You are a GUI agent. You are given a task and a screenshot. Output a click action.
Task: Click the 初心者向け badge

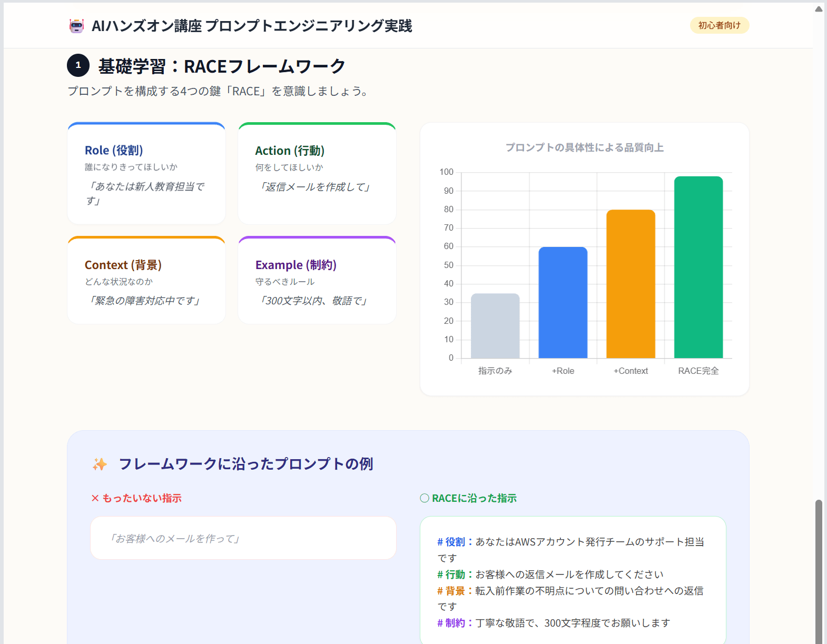tap(719, 25)
